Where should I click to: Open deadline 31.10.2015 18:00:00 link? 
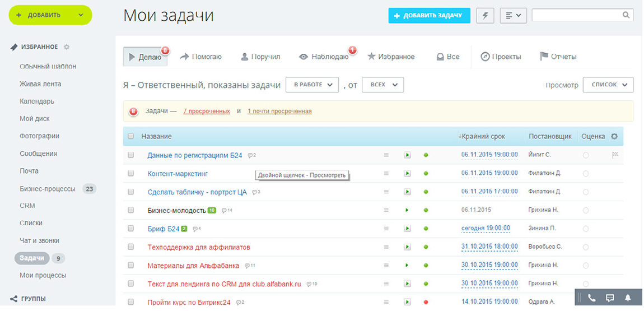pyautogui.click(x=489, y=247)
